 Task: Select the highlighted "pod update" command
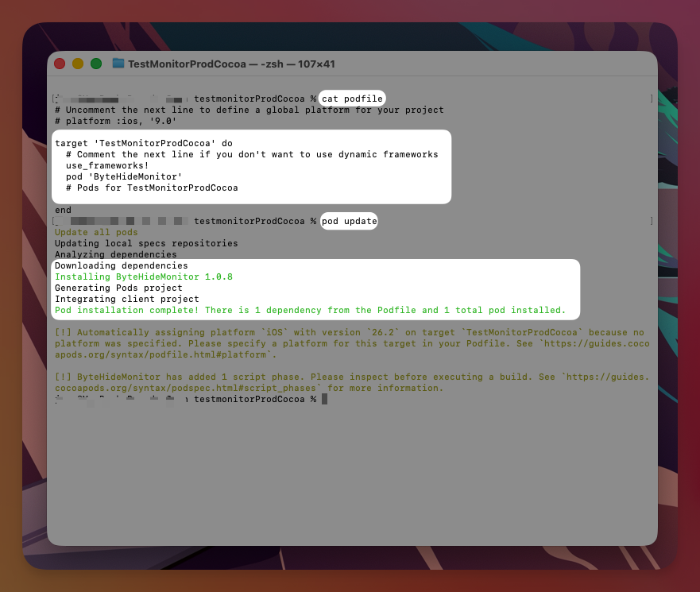[349, 221]
